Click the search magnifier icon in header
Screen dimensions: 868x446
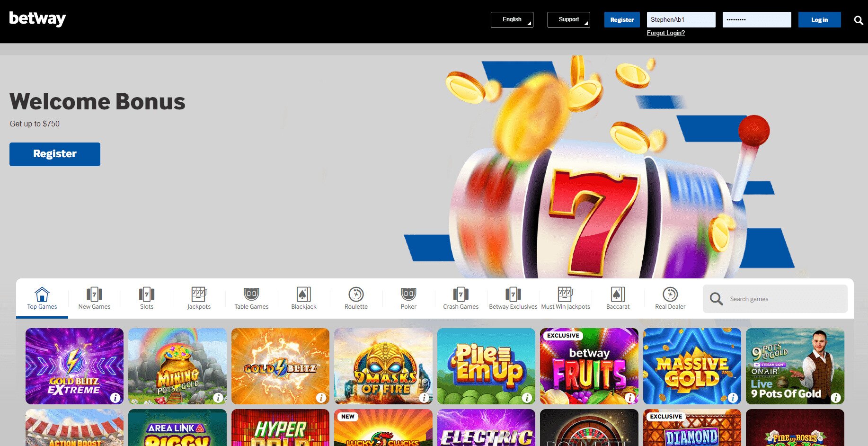click(x=858, y=20)
